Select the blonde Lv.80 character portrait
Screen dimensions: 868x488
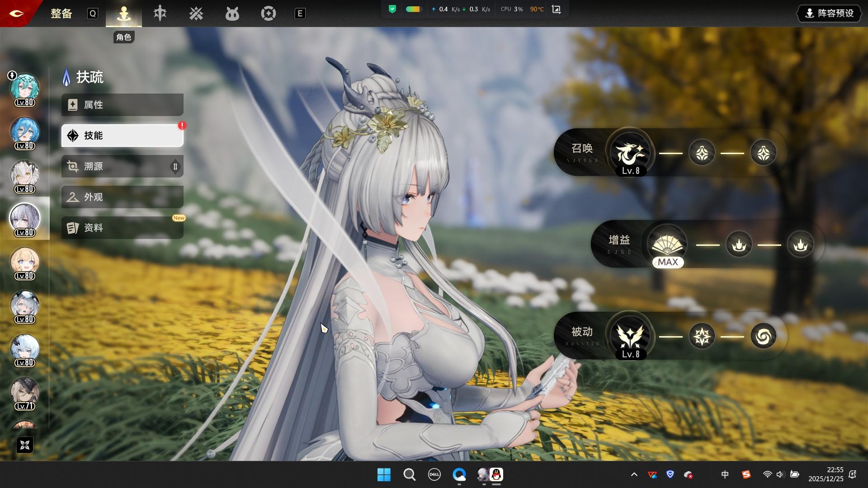click(25, 262)
